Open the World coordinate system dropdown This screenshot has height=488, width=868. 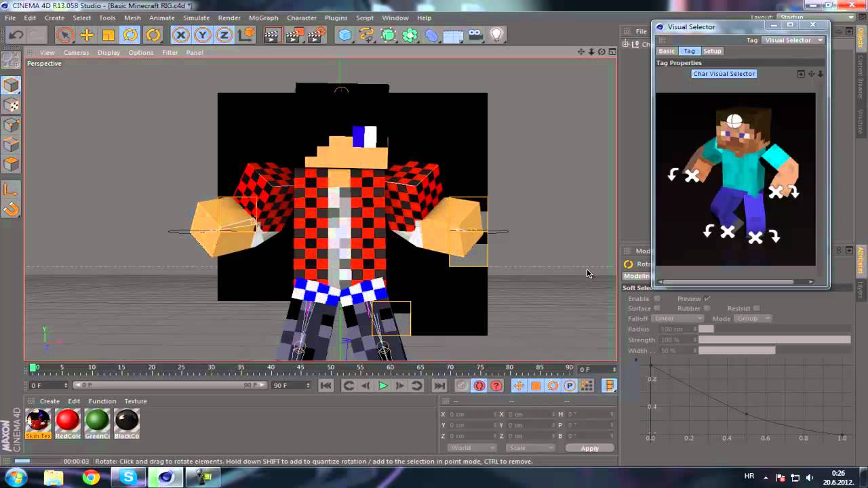[x=472, y=448]
